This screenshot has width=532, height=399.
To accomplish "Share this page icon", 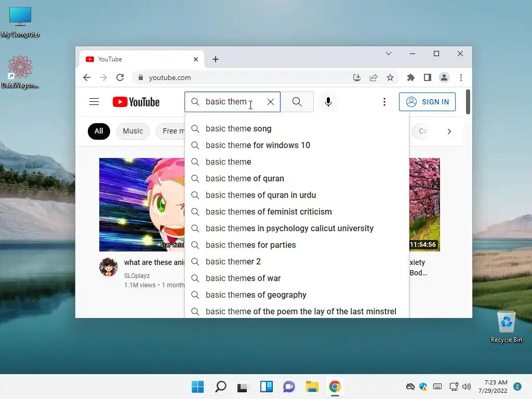I will coord(373,78).
